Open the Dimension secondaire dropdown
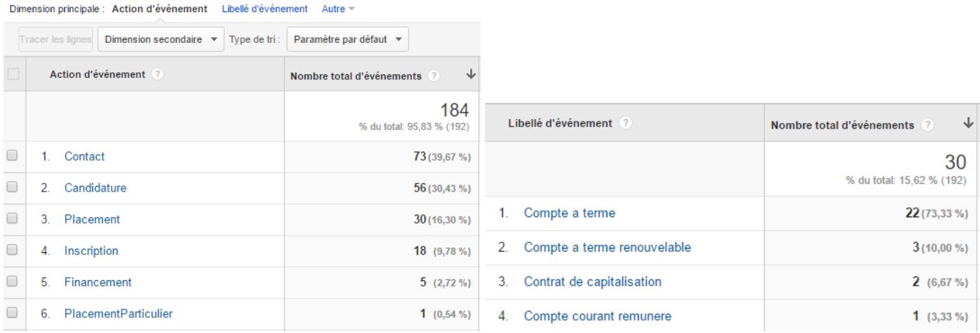The height and width of the screenshot is (333, 980). [x=161, y=39]
